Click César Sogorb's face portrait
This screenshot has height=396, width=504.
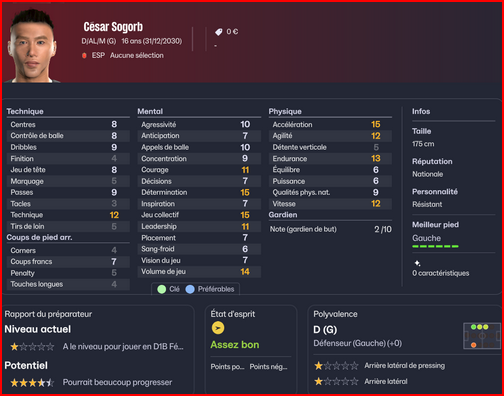(x=32, y=46)
